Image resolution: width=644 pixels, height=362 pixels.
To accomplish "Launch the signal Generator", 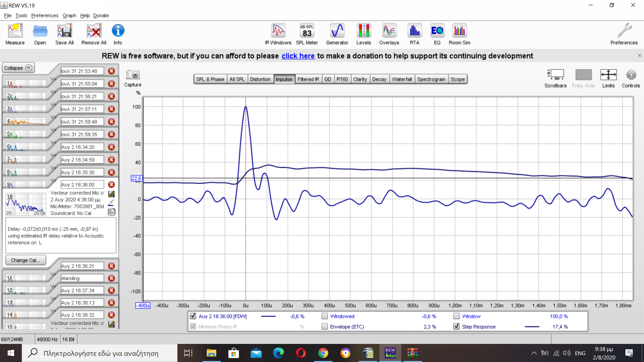I will [x=337, y=34].
